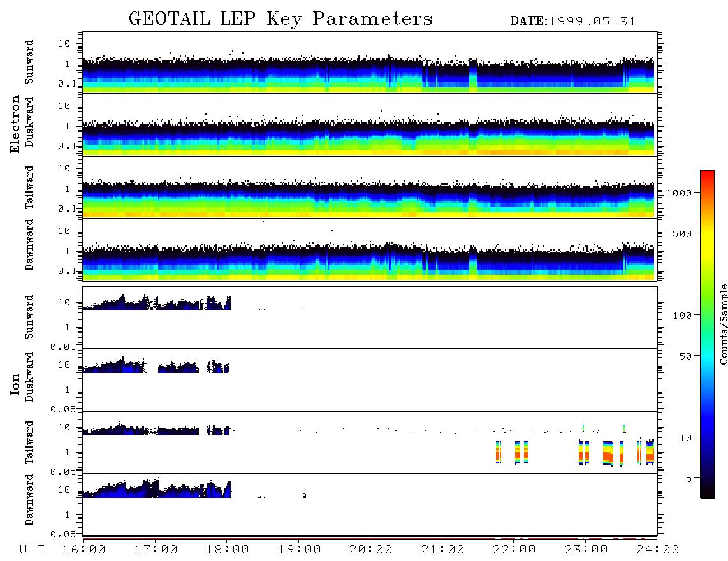Click the "17:00" time tick label
Image resolution: width=728 pixels, height=561 pixels.
coord(156,550)
